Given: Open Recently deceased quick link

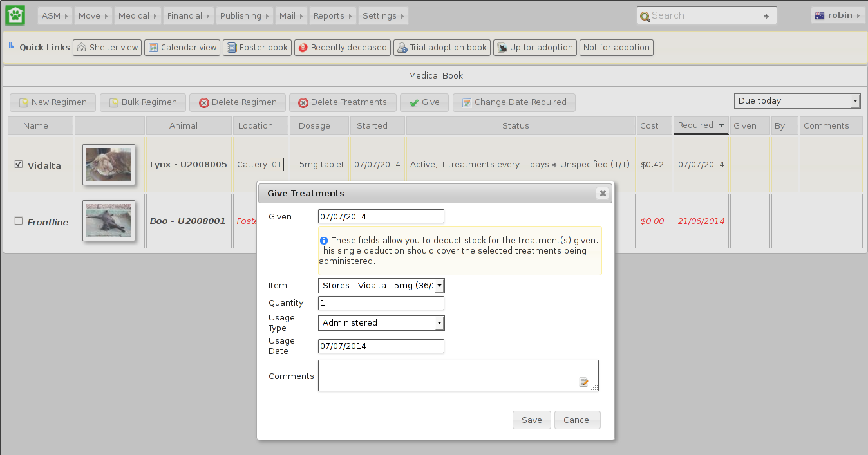Looking at the screenshot, I should [343, 48].
